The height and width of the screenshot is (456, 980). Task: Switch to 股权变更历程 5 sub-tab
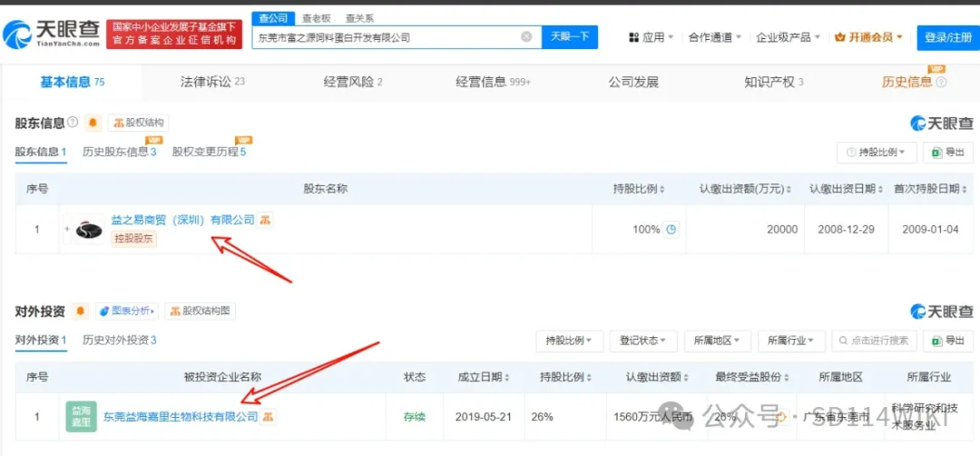[209, 152]
